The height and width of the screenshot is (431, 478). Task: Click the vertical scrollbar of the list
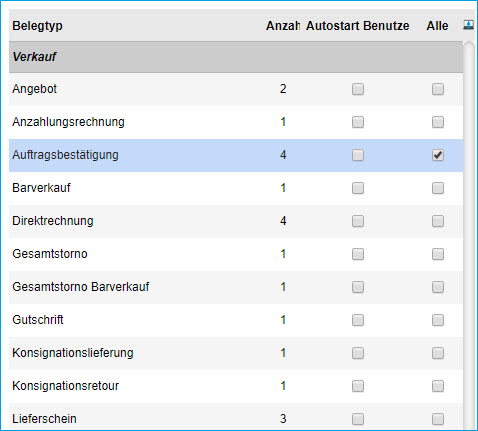tap(469, 235)
